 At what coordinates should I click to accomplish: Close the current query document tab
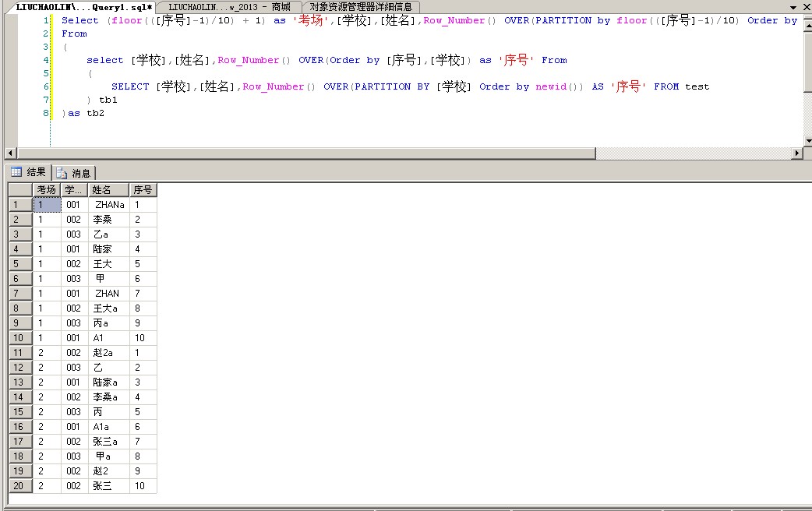pyautogui.click(x=807, y=7)
